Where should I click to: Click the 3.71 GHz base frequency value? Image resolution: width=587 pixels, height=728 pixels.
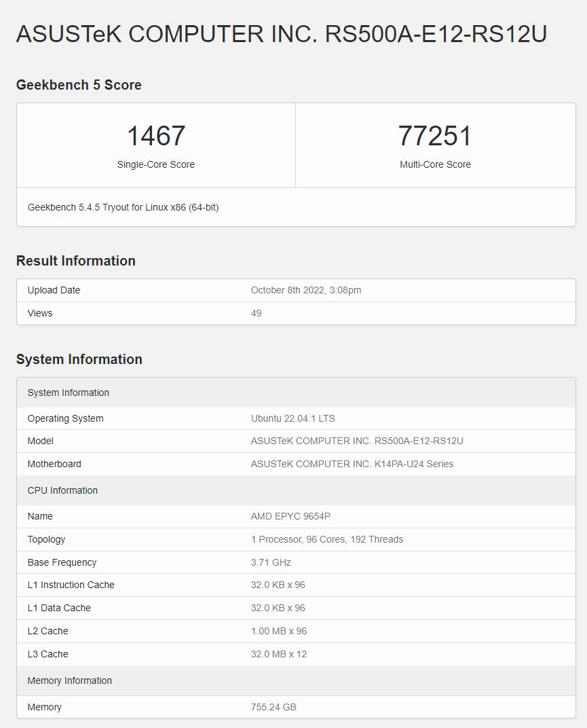[271, 562]
